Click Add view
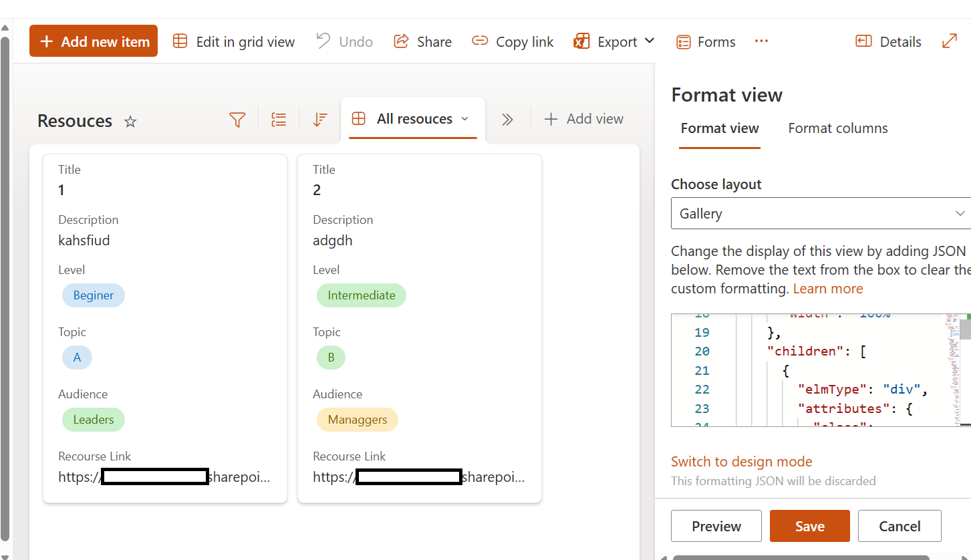The width and height of the screenshot is (971, 560). [584, 119]
